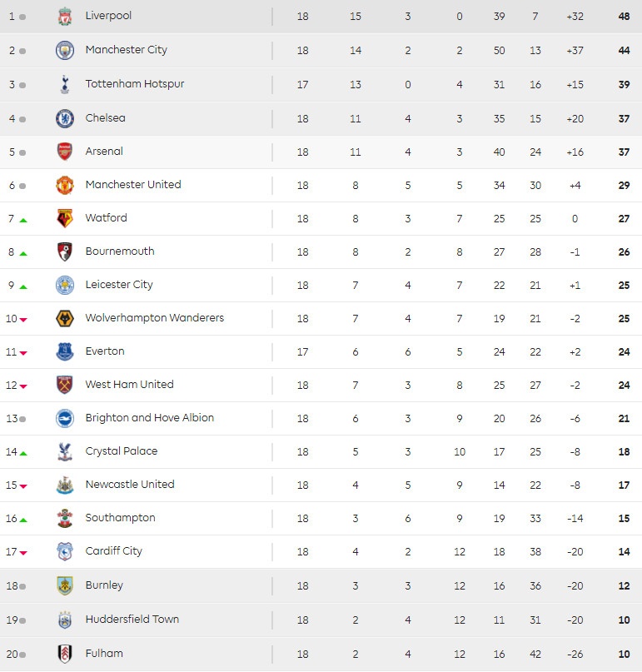Open the Brighton and Hove Albion link
Screen dimensions: 642x672
149,418
